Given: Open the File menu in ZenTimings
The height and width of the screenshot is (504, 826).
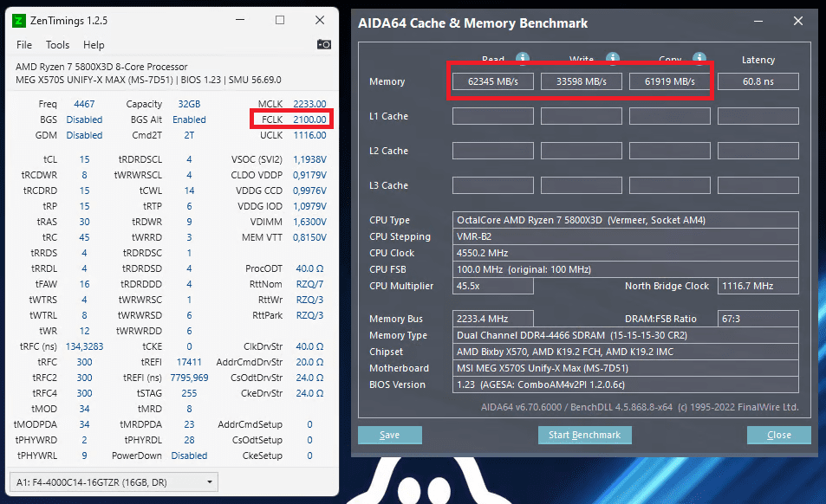Looking at the screenshot, I should tap(23, 45).
